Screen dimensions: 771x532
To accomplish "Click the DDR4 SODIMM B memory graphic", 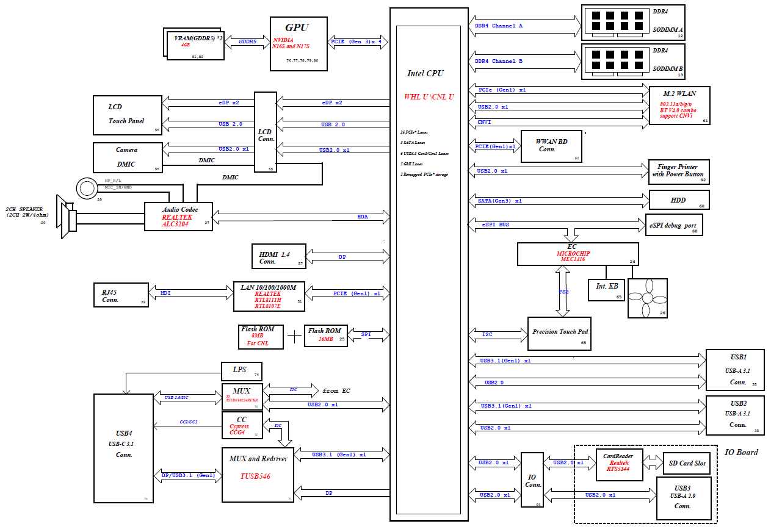I will [615, 60].
